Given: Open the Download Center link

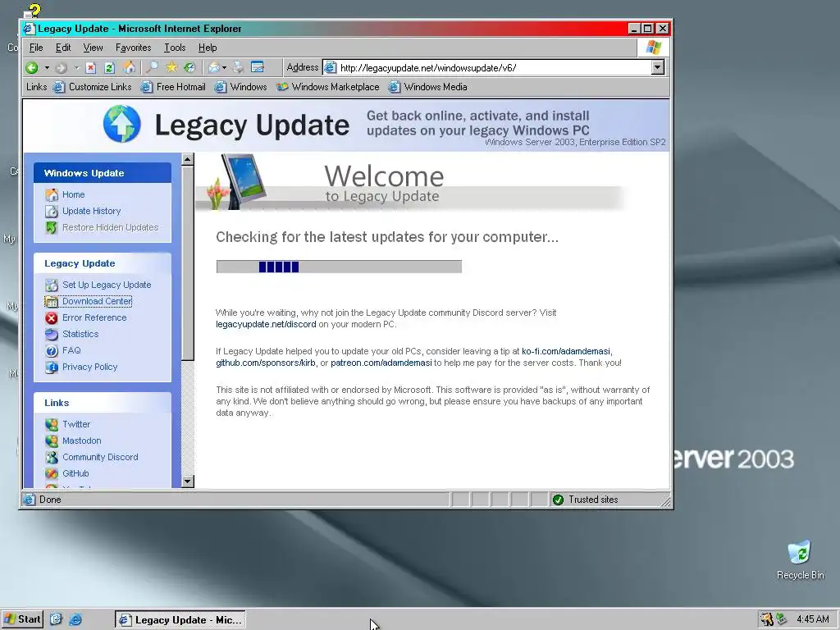Looking at the screenshot, I should (x=97, y=301).
